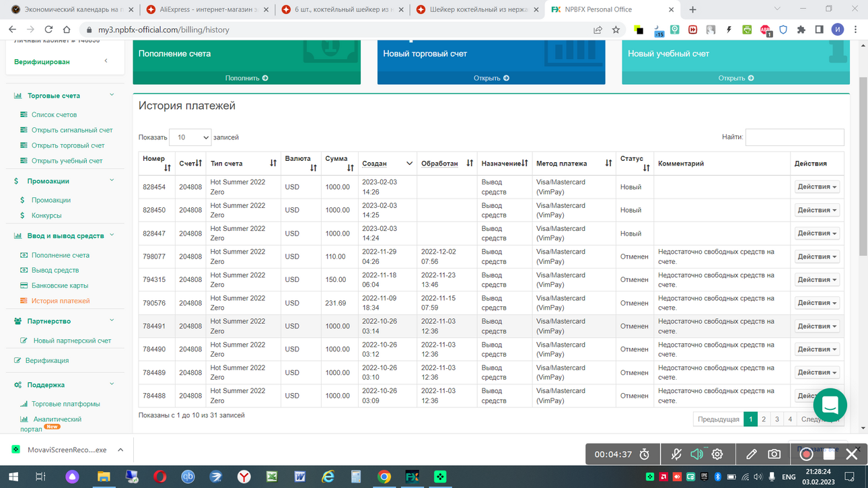Click the red record button in the recorder
Screen dimensions: 868x488
pos(807,454)
